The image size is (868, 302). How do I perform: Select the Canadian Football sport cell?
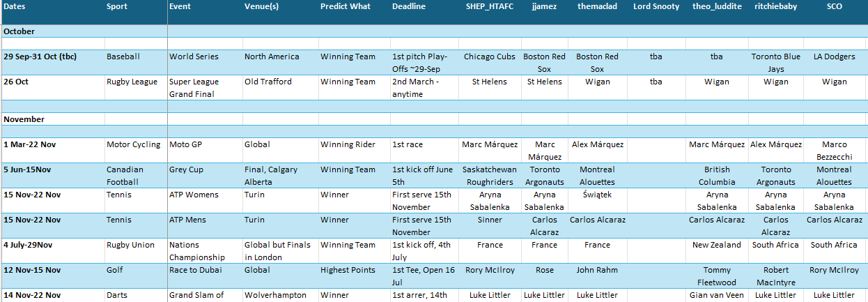click(136, 175)
